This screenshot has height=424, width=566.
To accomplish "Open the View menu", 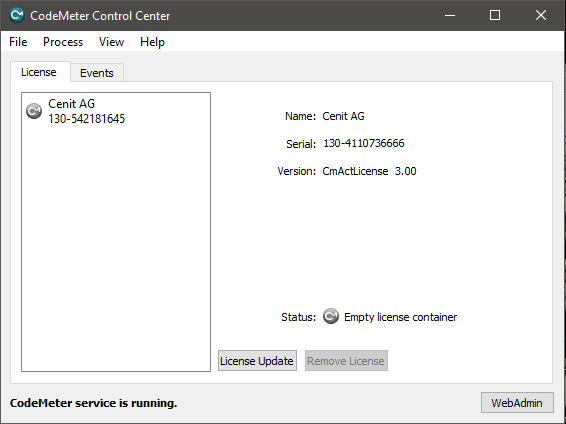I will (112, 42).
